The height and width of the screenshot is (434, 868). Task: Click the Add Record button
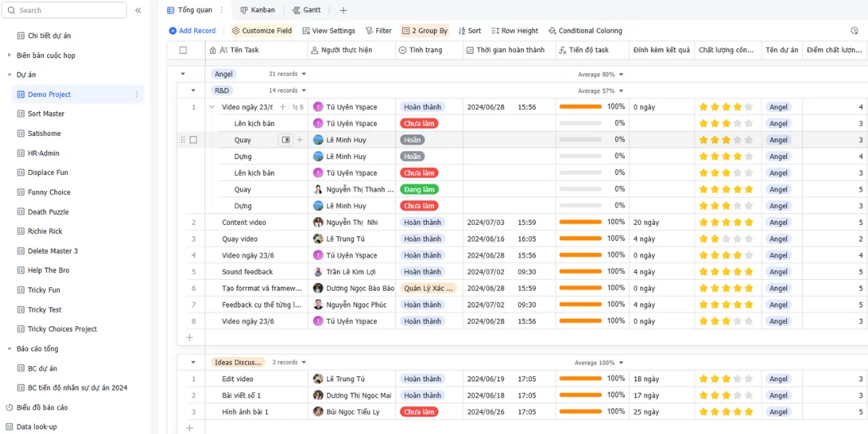coord(192,31)
